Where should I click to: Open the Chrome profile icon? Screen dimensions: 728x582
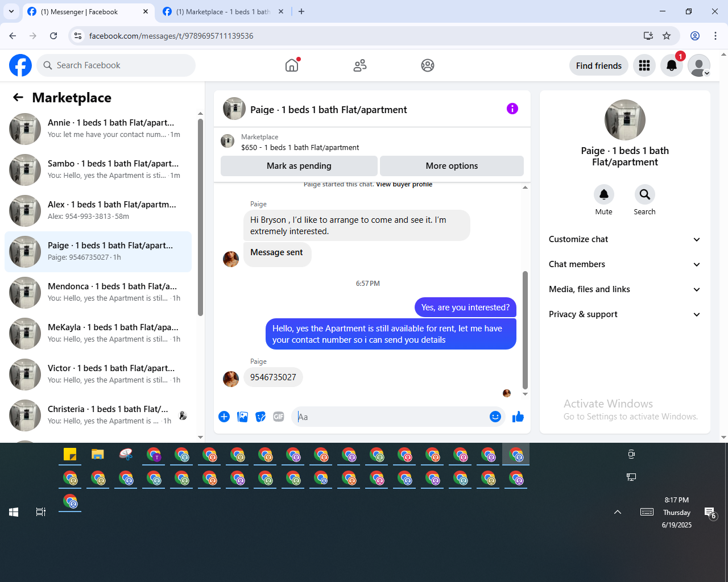(695, 36)
